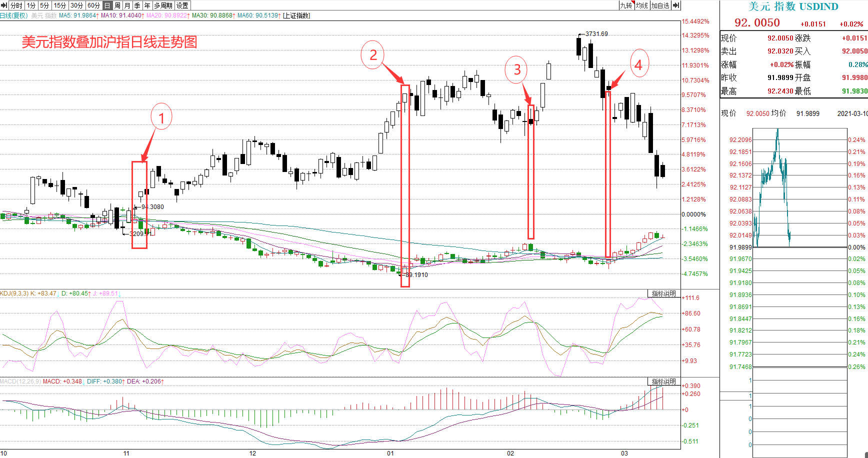The height and width of the screenshot is (458, 868).
Task: Open 指标说明 for the KDJ panel
Action: (663, 293)
